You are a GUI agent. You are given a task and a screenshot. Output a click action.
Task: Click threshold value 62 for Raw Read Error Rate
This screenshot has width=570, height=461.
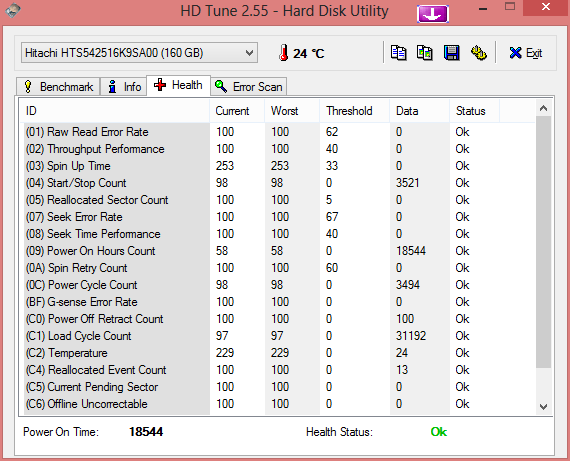332,132
